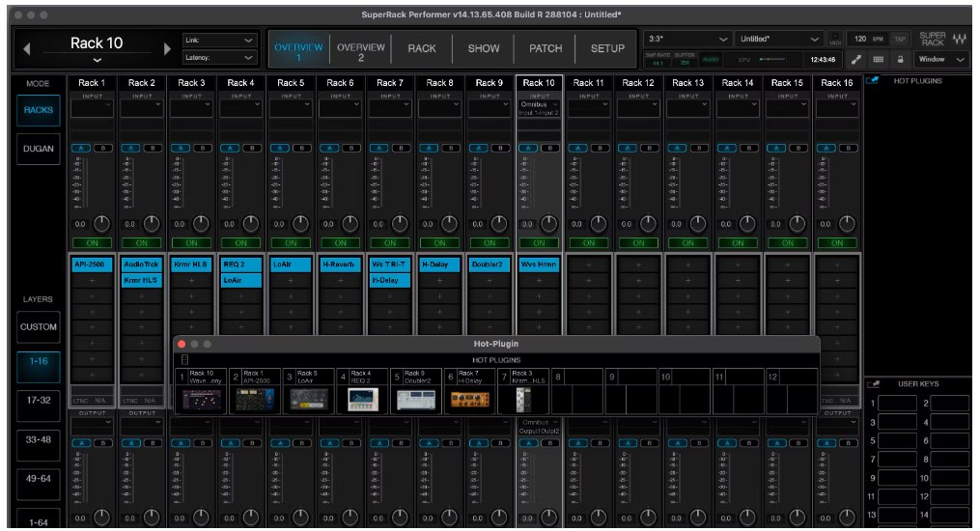Switch to the Overview 1 tab
This screenshot has width=980, height=531.
pos(298,48)
